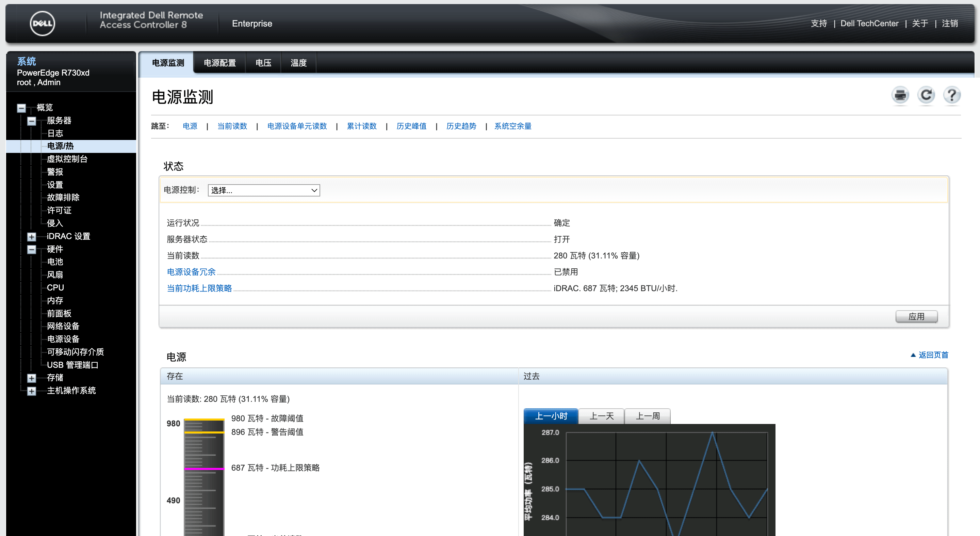Select 侵入 in the tree

55,223
